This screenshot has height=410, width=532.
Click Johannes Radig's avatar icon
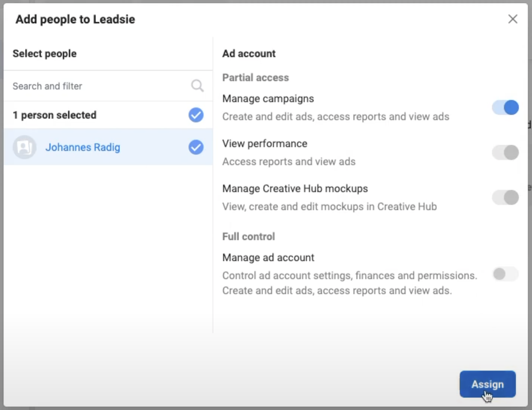tap(24, 147)
